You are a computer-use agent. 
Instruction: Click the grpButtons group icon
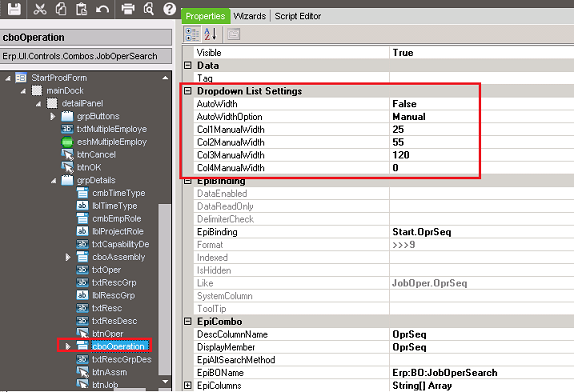(x=67, y=116)
